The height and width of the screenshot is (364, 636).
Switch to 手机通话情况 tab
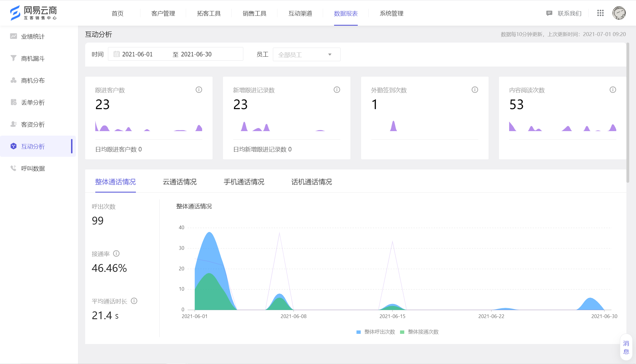(244, 182)
